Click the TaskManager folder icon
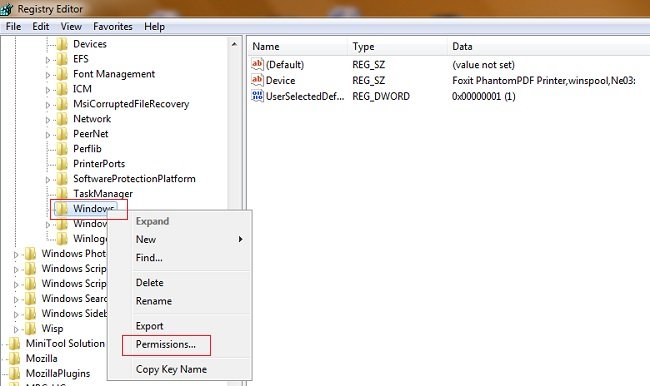The width and height of the screenshot is (650, 386). click(62, 193)
